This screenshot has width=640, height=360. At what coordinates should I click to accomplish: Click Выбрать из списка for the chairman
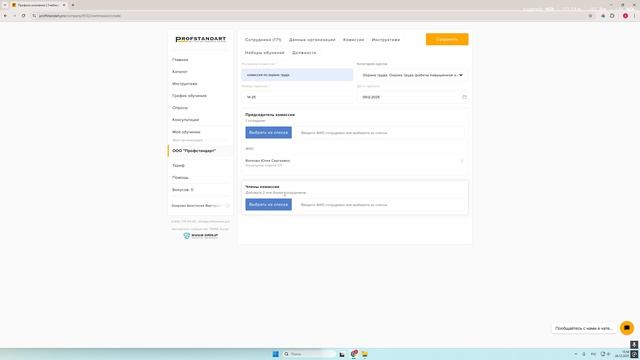269,133
